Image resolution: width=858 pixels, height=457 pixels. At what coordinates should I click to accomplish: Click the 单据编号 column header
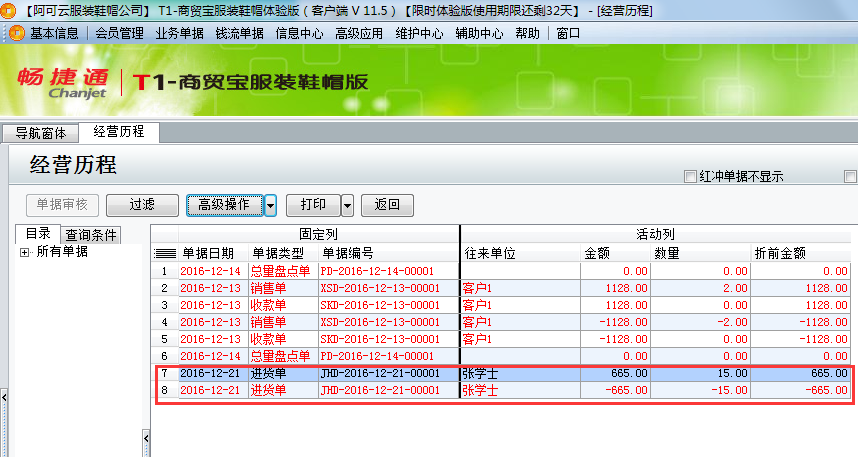coord(389,253)
